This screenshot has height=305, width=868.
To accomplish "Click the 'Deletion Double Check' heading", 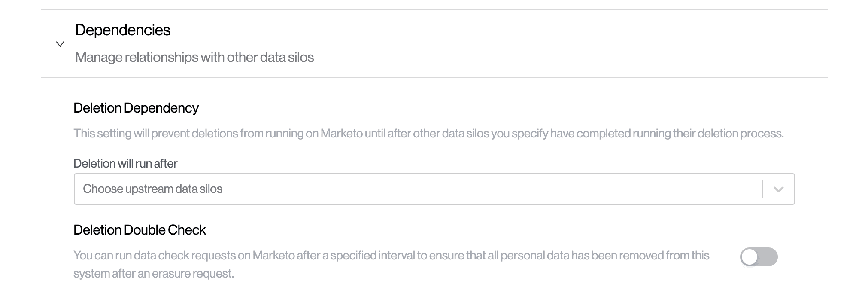I will coord(140,230).
